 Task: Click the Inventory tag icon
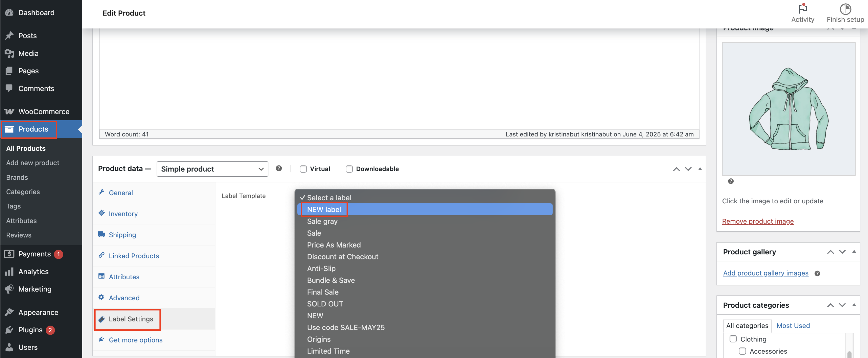click(x=101, y=213)
